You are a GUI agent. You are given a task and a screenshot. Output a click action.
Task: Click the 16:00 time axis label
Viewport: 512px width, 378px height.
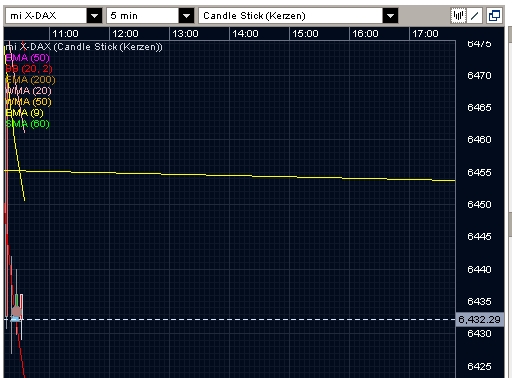click(x=365, y=34)
